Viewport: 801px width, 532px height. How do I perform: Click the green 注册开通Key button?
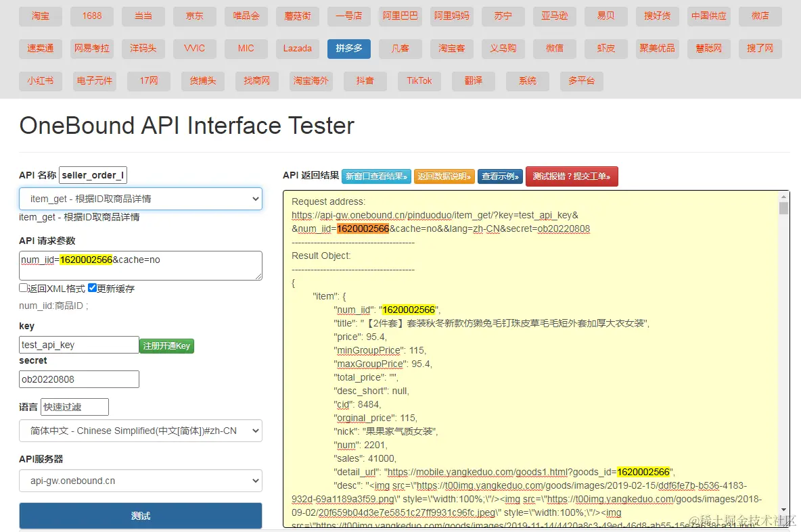tap(166, 345)
